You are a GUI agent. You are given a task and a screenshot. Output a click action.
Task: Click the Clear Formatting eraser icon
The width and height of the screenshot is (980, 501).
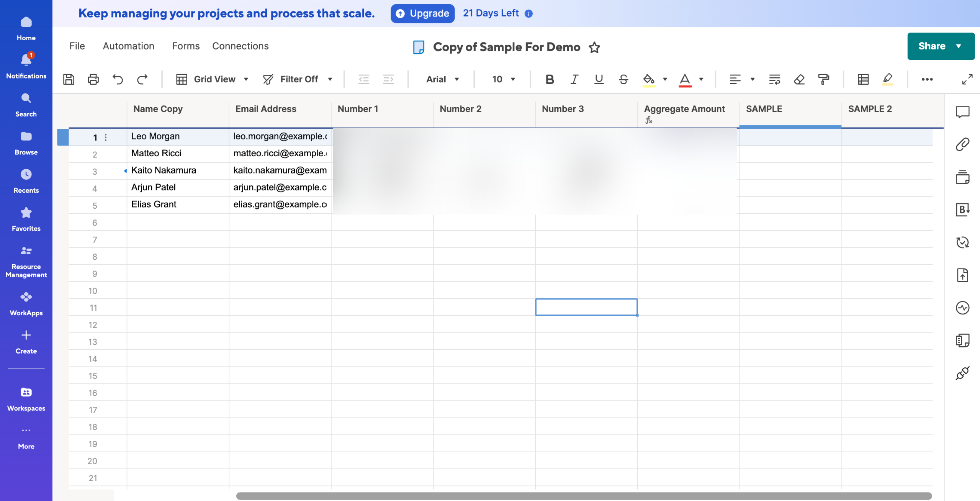(799, 79)
